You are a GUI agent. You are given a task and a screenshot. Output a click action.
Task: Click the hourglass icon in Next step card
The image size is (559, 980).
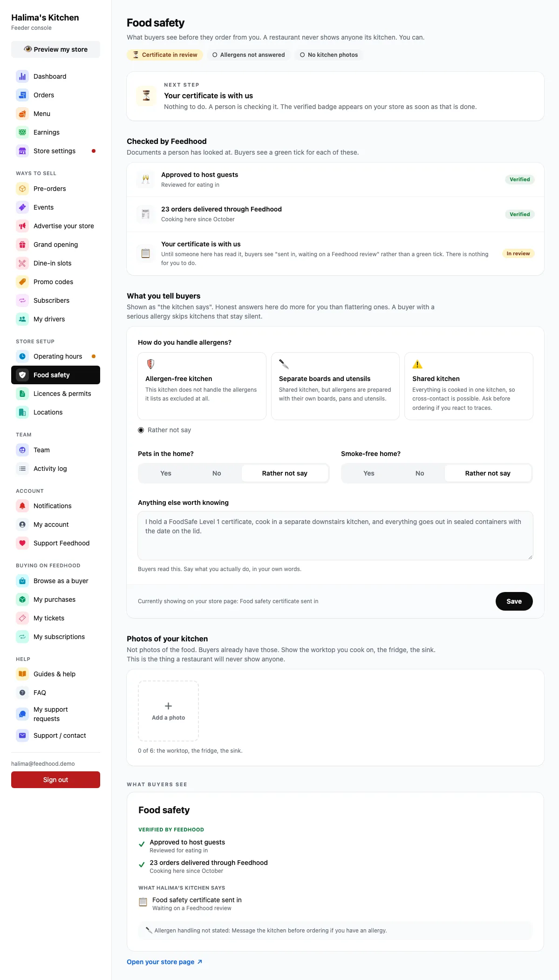(x=146, y=96)
